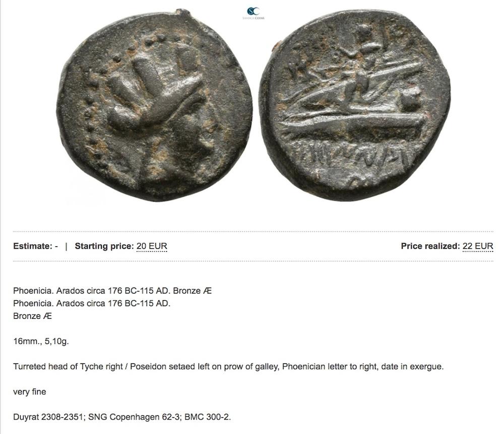Click the second Phoenicia Arados line
The height and width of the screenshot is (434, 504).
[92, 304]
